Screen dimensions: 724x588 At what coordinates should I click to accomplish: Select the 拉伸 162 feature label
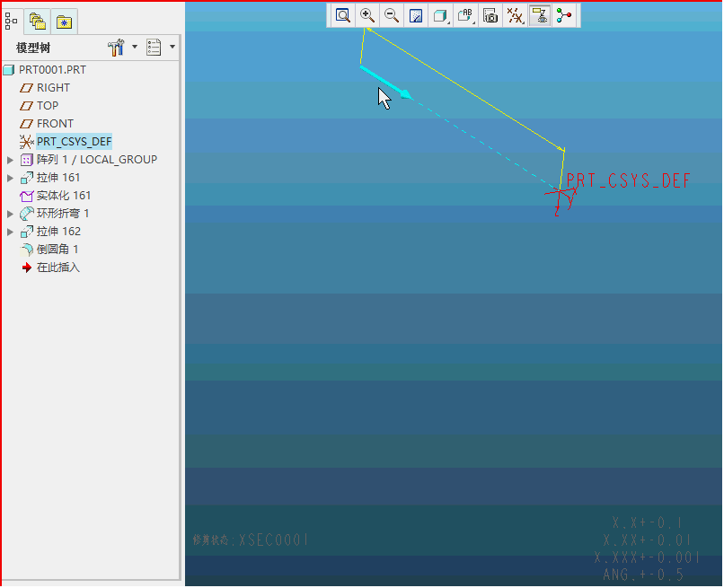(58, 232)
